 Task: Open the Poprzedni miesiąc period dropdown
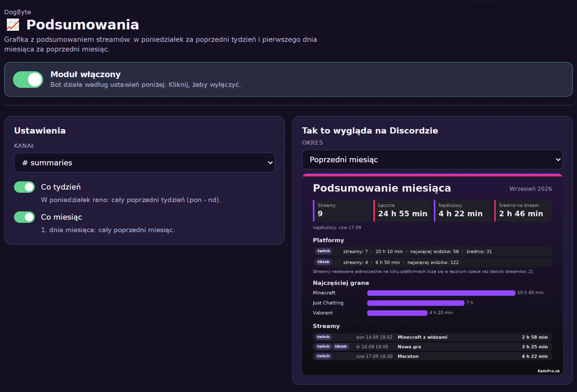[432, 159]
